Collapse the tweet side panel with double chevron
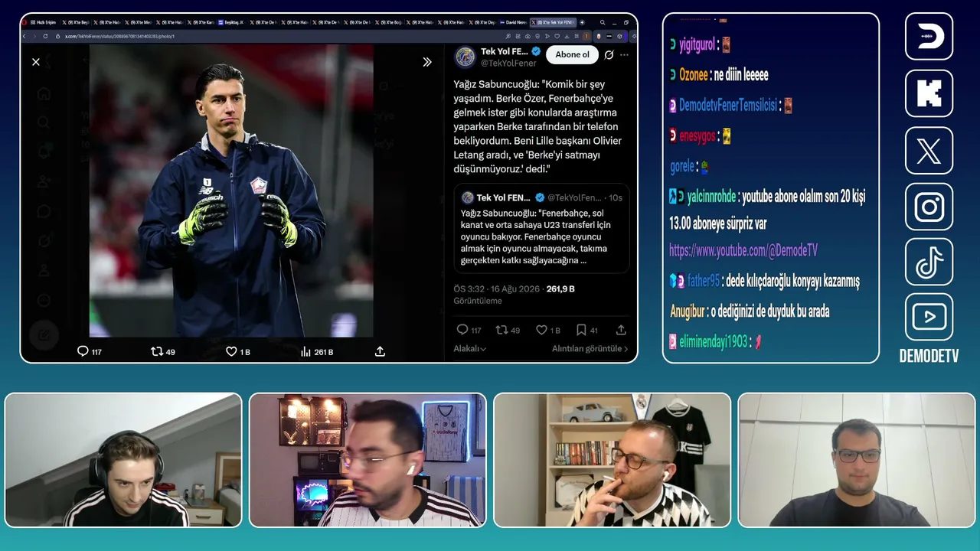The height and width of the screenshot is (551, 980). coord(427,62)
